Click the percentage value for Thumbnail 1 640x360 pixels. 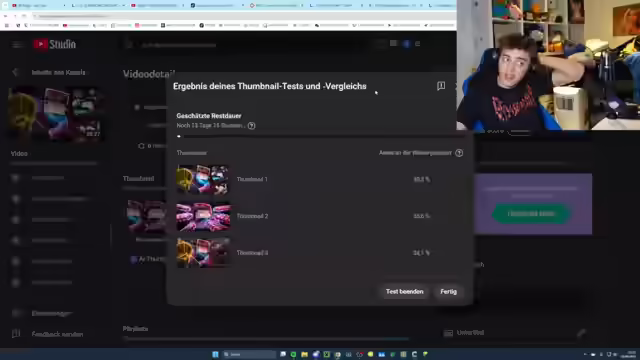click(x=422, y=179)
